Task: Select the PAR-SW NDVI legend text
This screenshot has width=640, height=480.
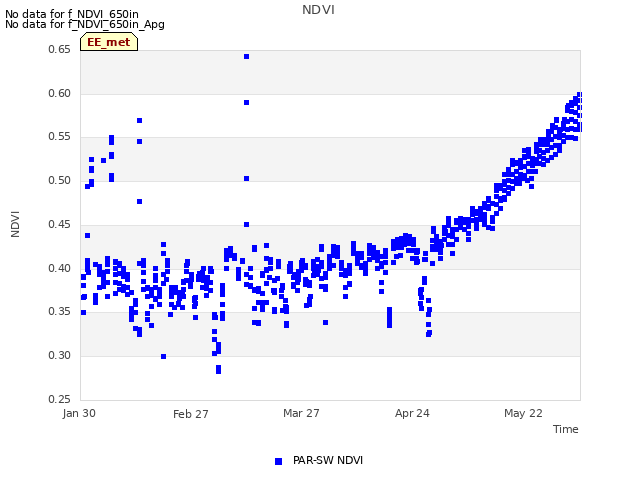Action: click(x=328, y=460)
